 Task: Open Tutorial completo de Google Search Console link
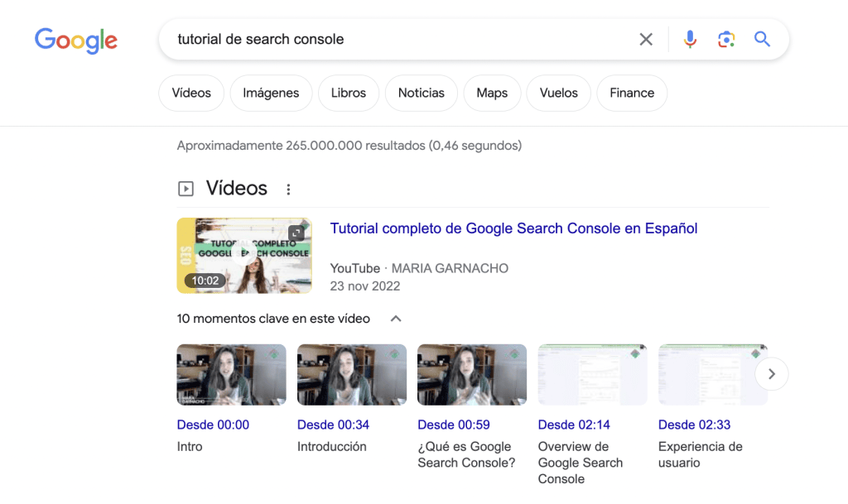tap(513, 228)
